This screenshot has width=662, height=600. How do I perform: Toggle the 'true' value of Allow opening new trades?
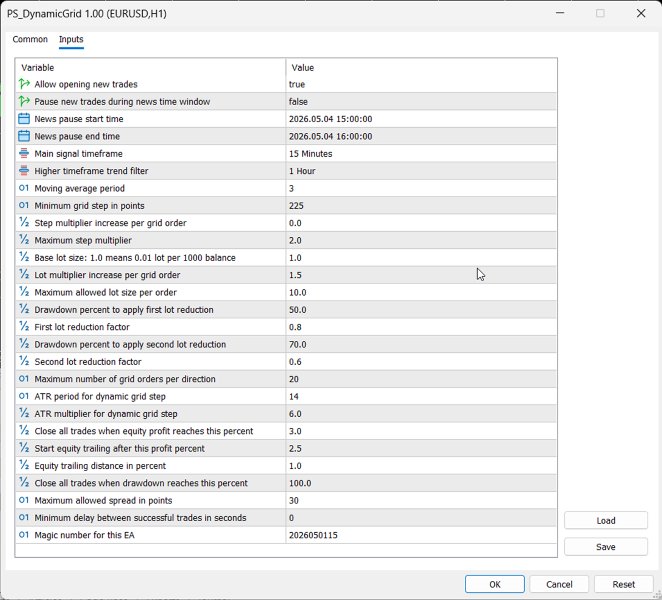[297, 84]
